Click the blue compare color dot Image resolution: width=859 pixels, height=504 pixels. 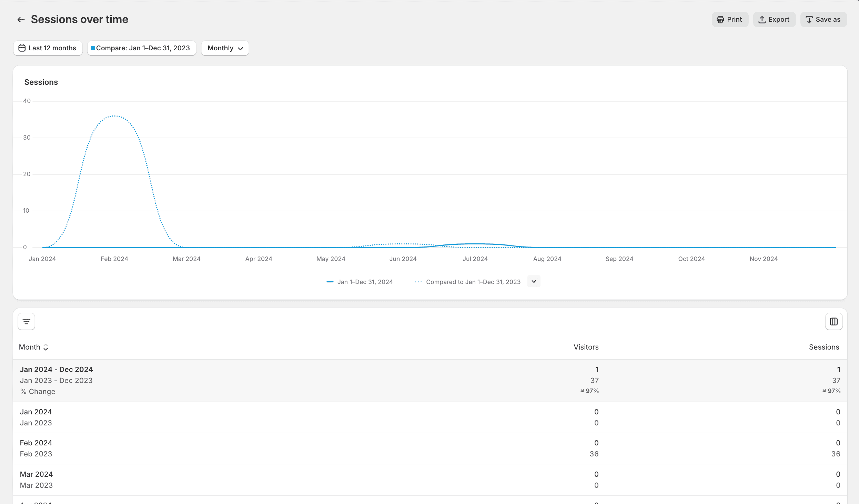tap(93, 48)
